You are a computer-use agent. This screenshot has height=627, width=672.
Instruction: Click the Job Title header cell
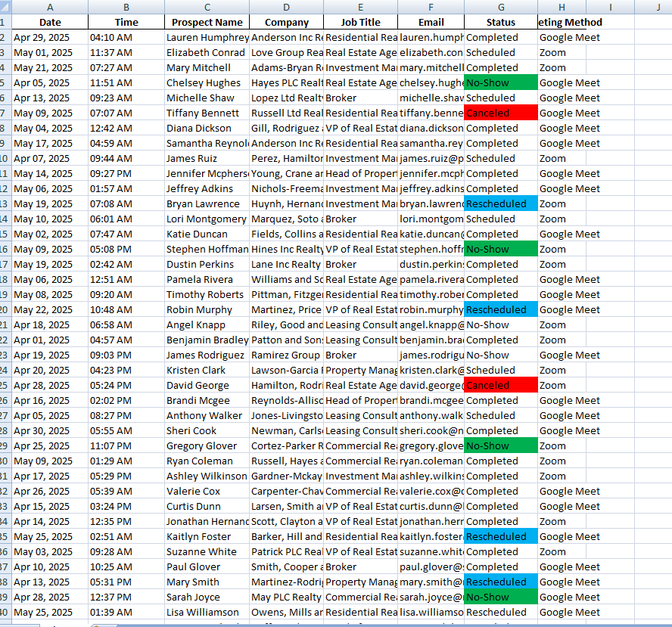coord(360,22)
